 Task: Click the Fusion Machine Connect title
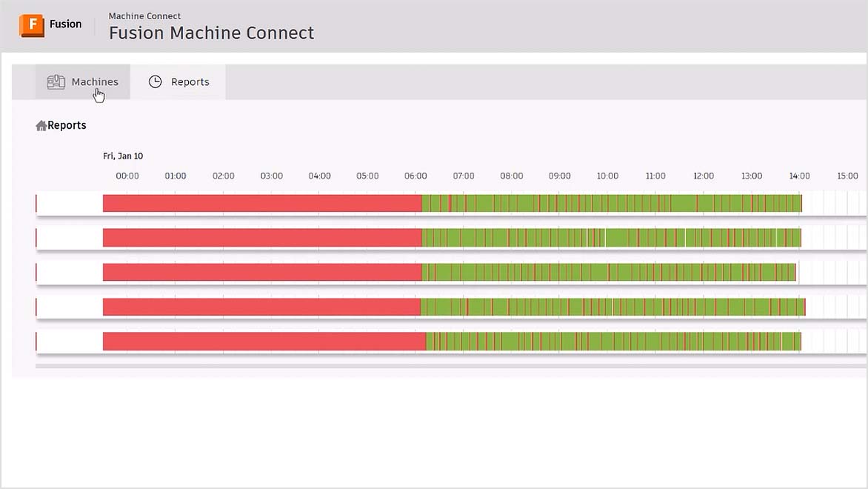pyautogui.click(x=211, y=33)
